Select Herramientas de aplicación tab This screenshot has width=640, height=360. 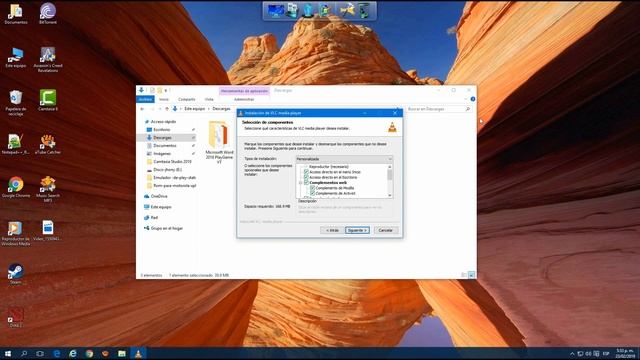pos(244,91)
